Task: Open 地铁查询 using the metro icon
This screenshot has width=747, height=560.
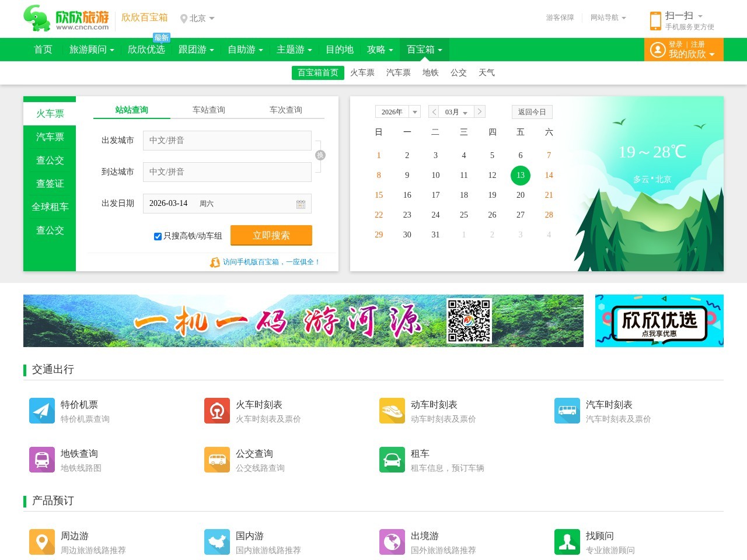Action: point(41,460)
